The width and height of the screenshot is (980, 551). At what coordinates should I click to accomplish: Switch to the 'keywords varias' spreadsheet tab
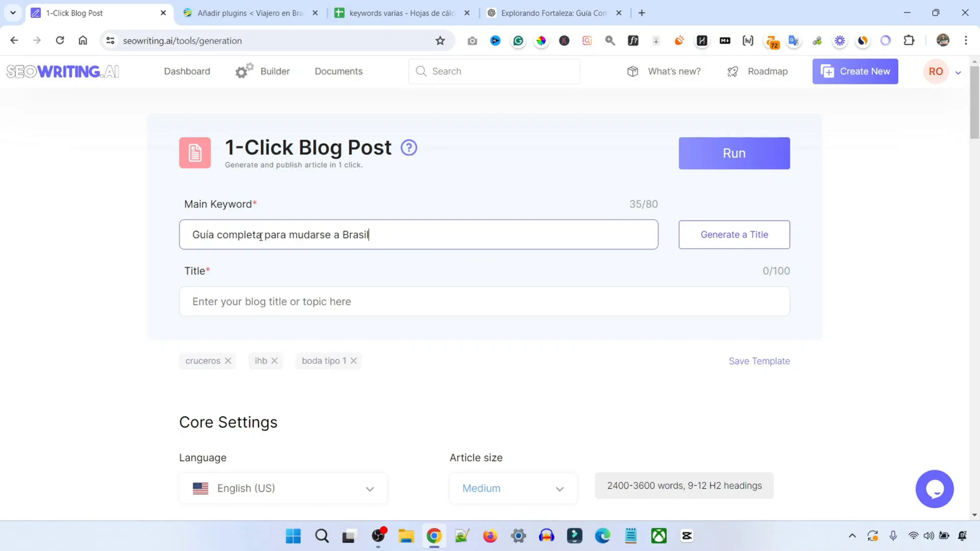click(x=398, y=12)
